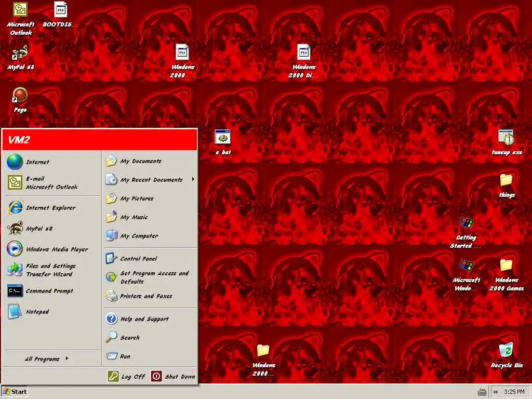The height and width of the screenshot is (399, 532).
Task: Open E-mail Microsoft Outlook in Start menu
Action: [52, 182]
